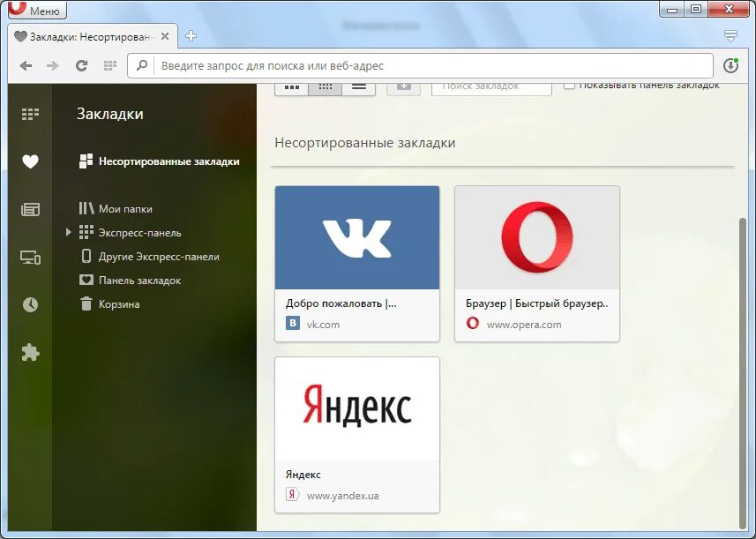The width and height of the screenshot is (756, 539).
Task: Open the downloads icon
Action: coord(731,65)
